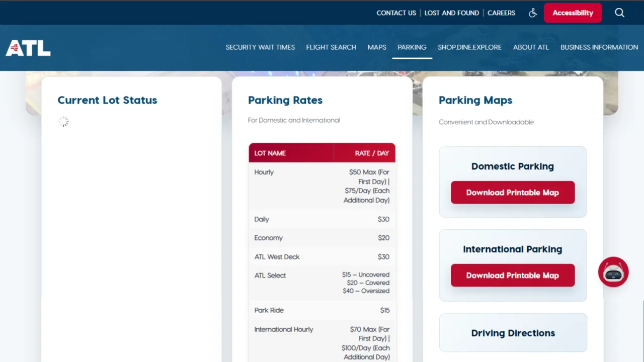Open the Contact Us link
644x362 pixels.
click(396, 13)
